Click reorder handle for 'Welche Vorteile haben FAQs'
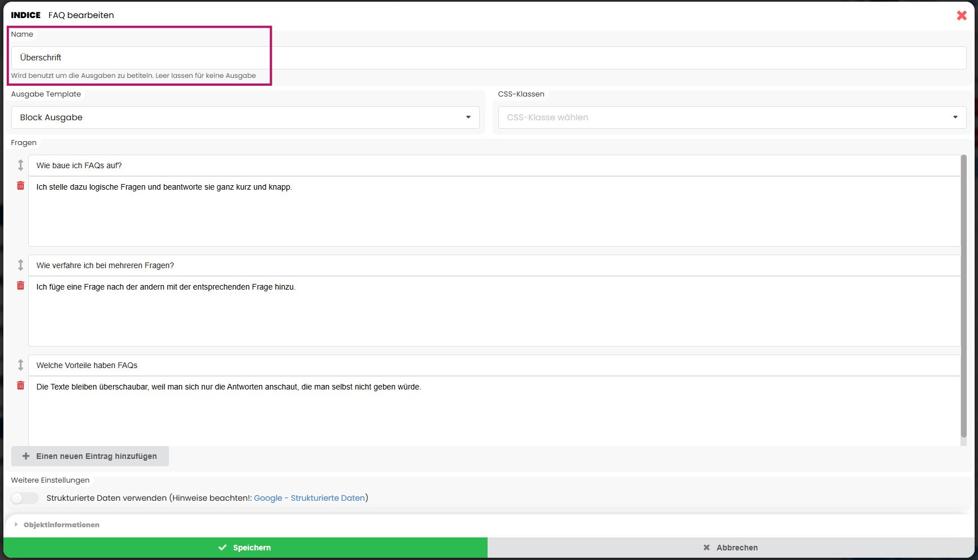Viewport: 978px width, 560px height. (20, 365)
